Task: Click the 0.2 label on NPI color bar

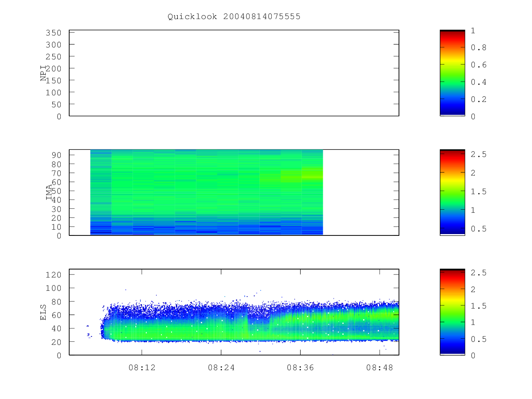Action: point(479,99)
